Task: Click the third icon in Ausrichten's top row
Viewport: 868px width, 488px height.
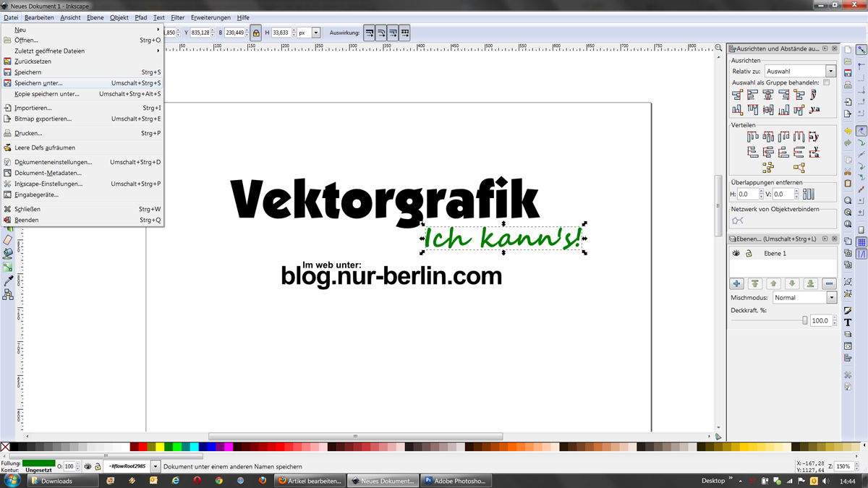Action: click(x=768, y=94)
